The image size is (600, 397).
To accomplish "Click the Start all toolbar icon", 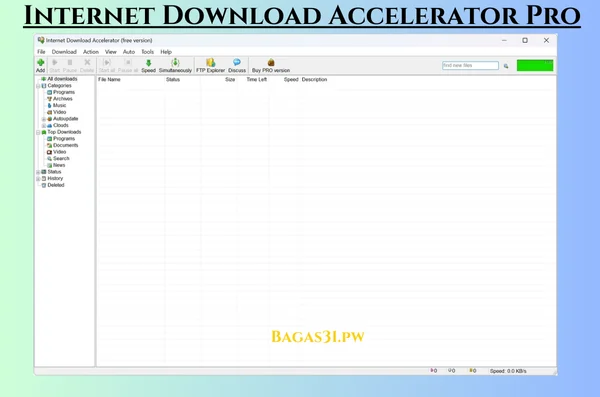I will (x=107, y=65).
